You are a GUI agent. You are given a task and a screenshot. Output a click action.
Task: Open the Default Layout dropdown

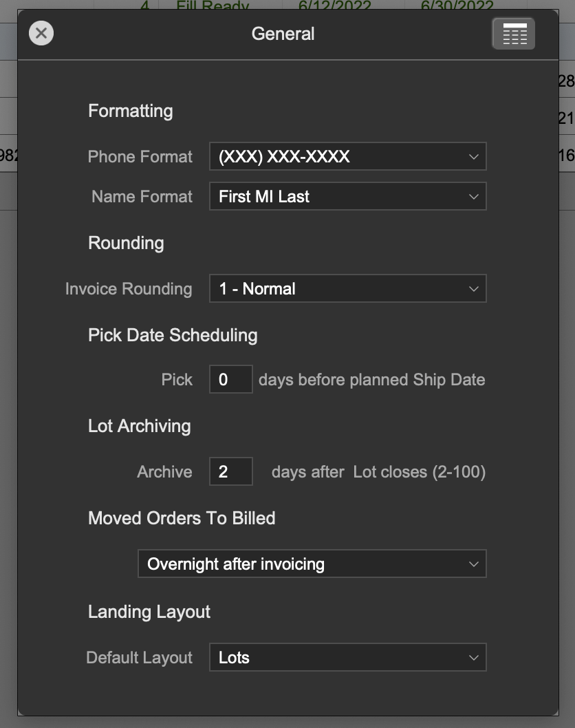point(347,658)
